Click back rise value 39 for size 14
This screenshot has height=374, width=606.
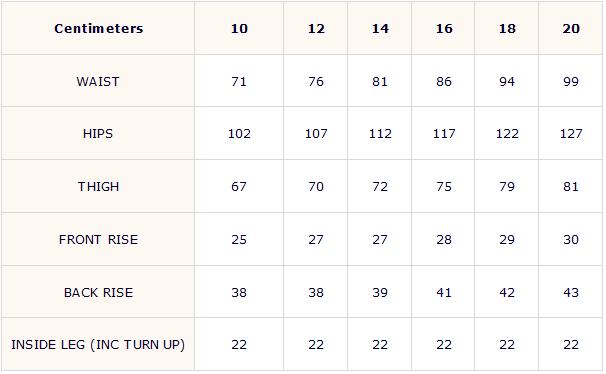point(380,292)
